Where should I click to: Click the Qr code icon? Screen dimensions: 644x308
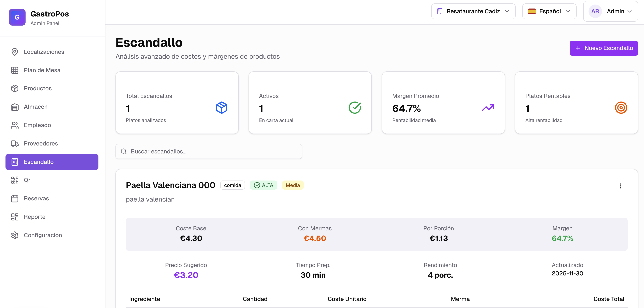coord(15,180)
